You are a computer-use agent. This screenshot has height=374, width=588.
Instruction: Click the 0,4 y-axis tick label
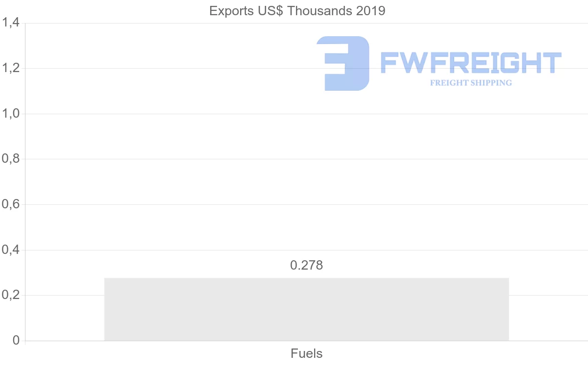click(11, 250)
